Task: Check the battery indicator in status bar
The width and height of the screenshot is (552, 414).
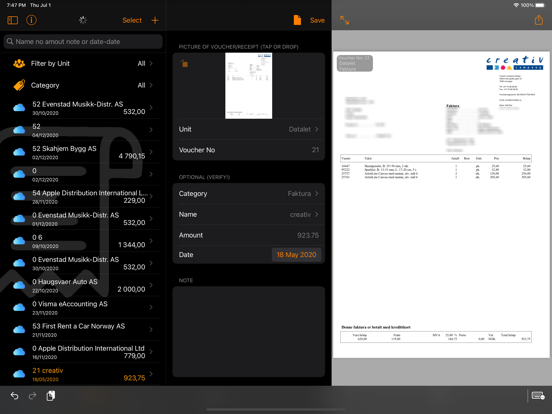Action: pyautogui.click(x=540, y=5)
